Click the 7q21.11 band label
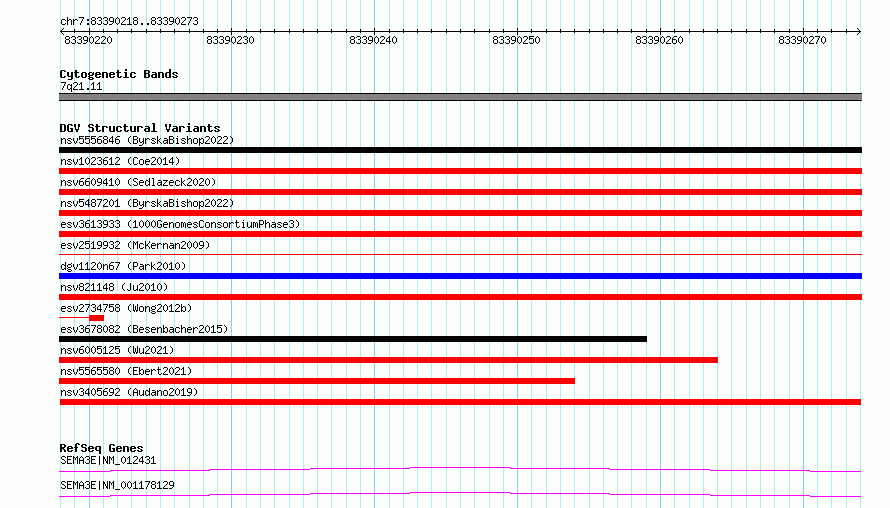Screen dimensions: 890x508 pyautogui.click(x=81, y=86)
